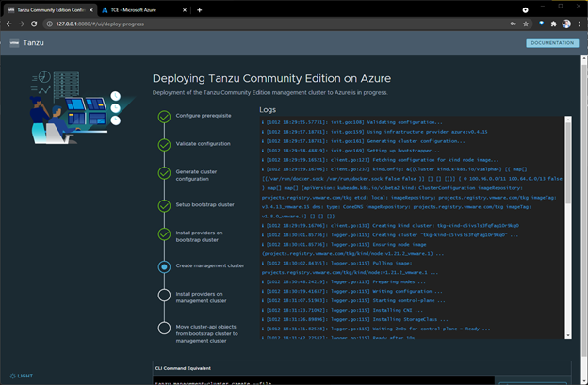Viewport: 588px width, 385px height.
Task: Close the Tanzu Community Edition tab
Action: pos(91,10)
